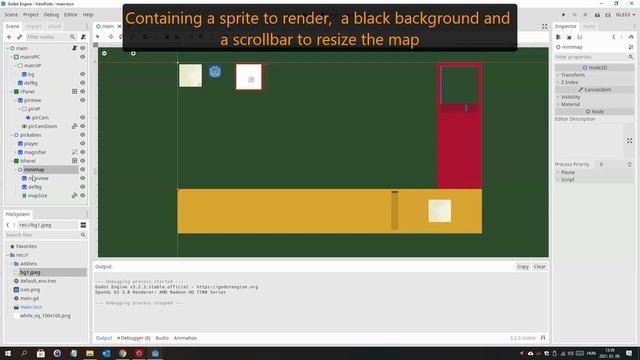Adjust the Process Priority stepper
This screenshot has width=640, height=360.
pos(629,164)
